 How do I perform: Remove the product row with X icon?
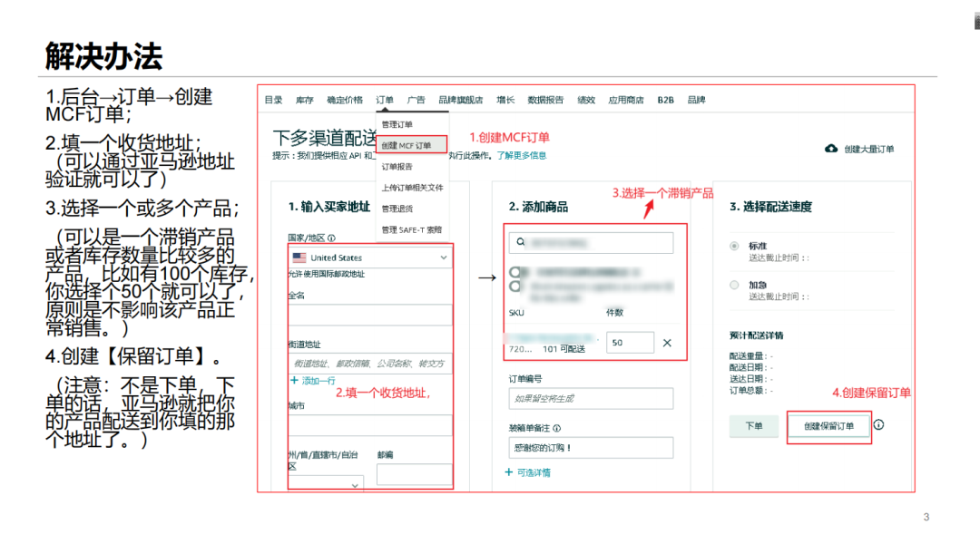click(x=667, y=343)
